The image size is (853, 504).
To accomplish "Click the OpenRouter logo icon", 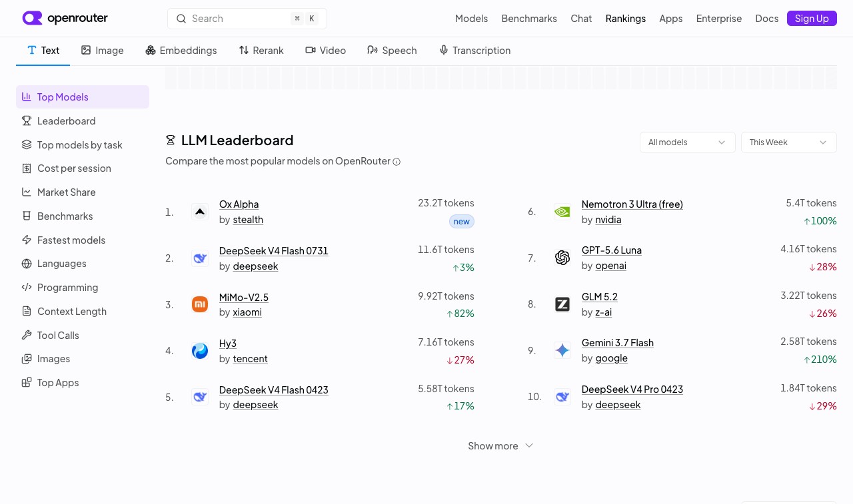I will point(32,18).
